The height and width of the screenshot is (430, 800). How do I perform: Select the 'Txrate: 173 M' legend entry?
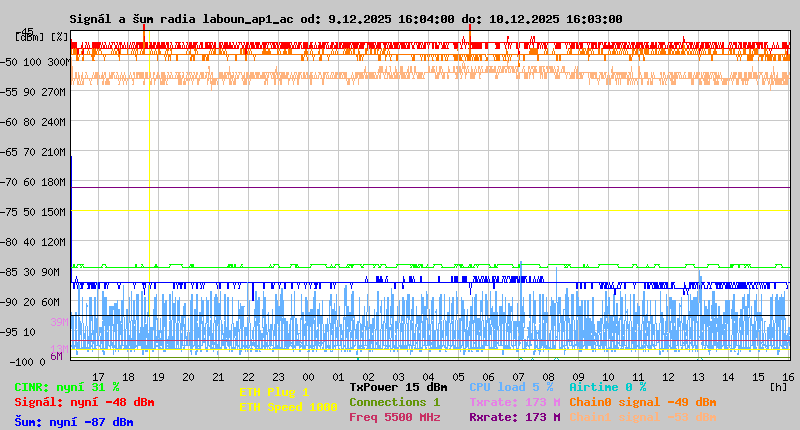click(x=515, y=402)
